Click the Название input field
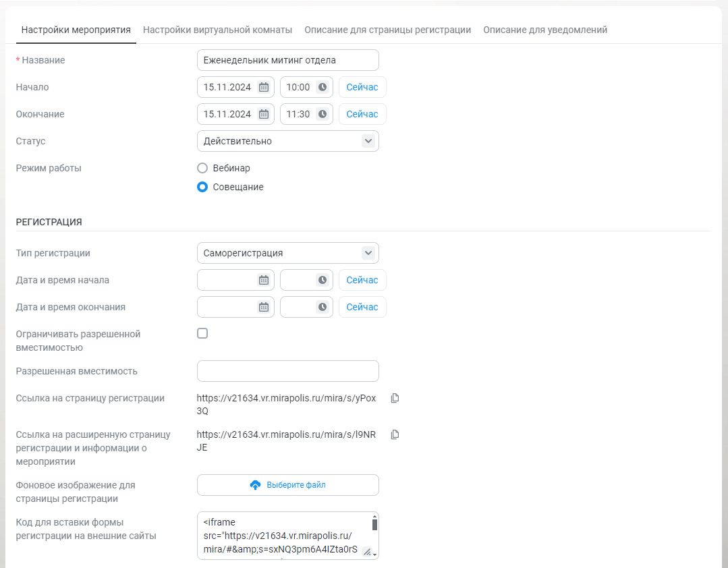The image size is (728, 568). [288, 60]
